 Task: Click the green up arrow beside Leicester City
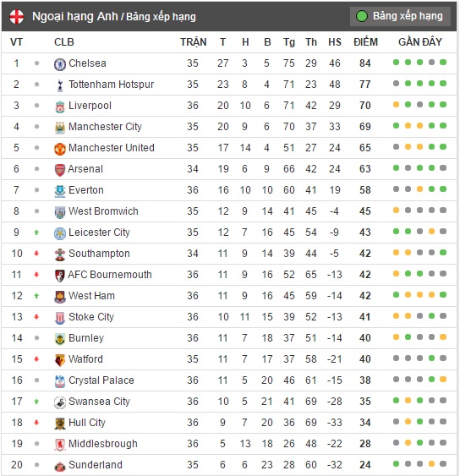(36, 233)
